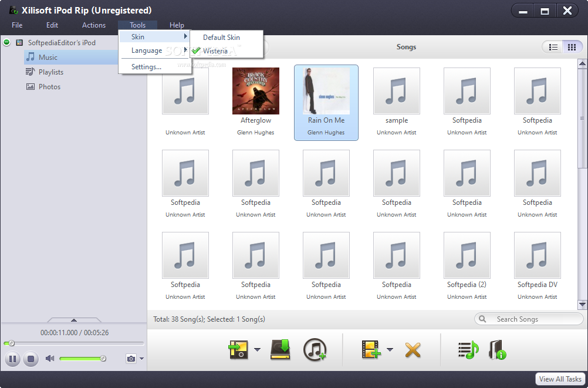Viewport: 588px width, 388px height.
Task: Switch to list view
Action: pyautogui.click(x=553, y=48)
